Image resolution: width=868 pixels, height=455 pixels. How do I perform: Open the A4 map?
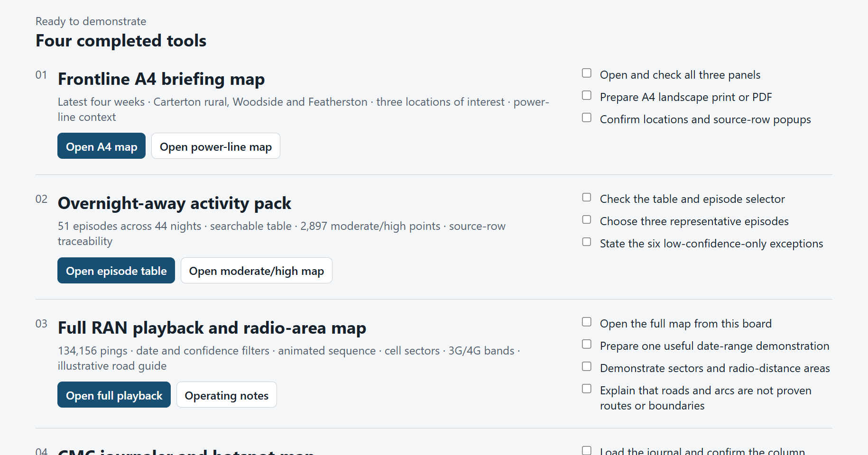pos(102,146)
